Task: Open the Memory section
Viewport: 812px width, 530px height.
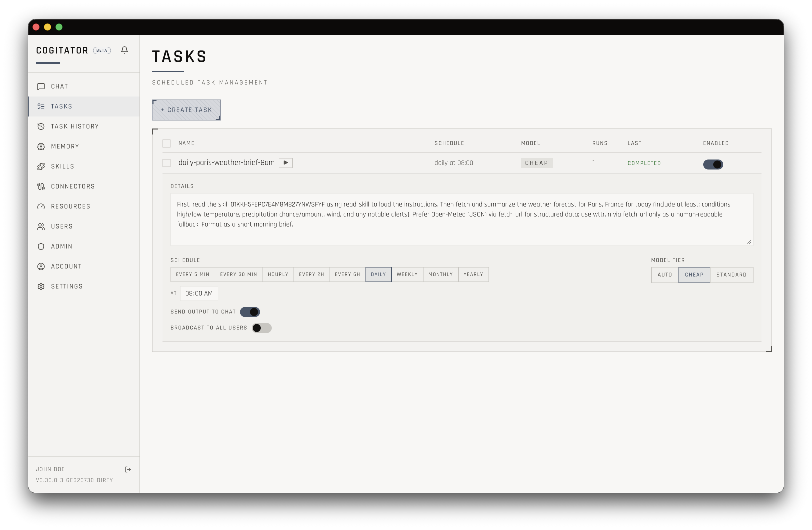Action: [x=84, y=146]
